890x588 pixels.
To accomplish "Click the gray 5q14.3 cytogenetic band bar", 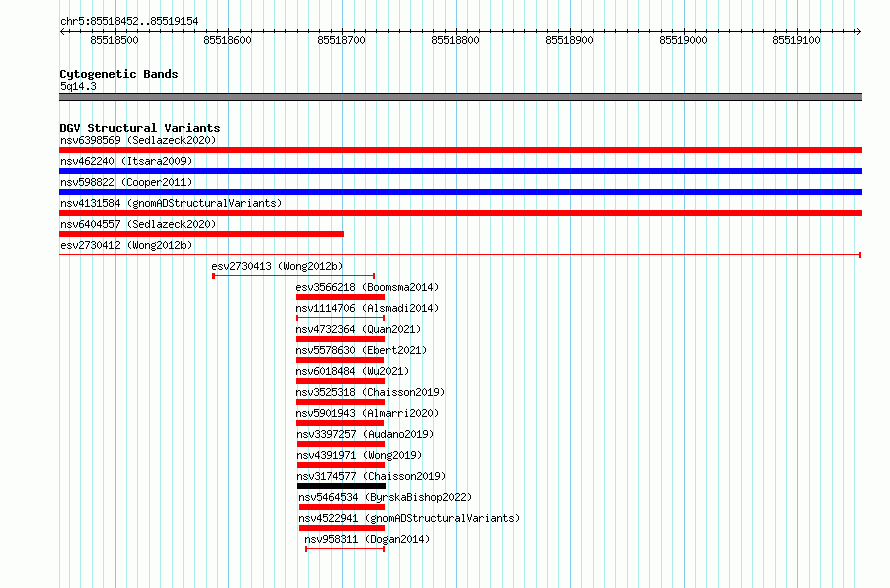I will pos(460,97).
